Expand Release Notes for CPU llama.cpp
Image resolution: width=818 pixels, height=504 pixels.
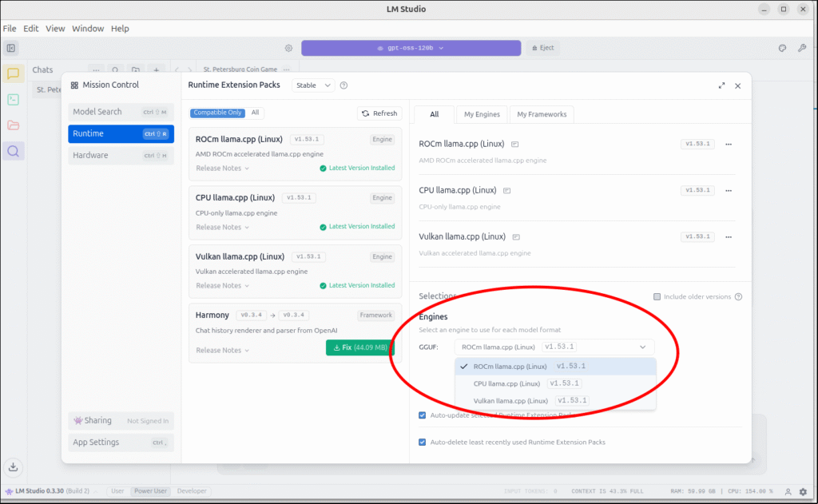tap(223, 227)
